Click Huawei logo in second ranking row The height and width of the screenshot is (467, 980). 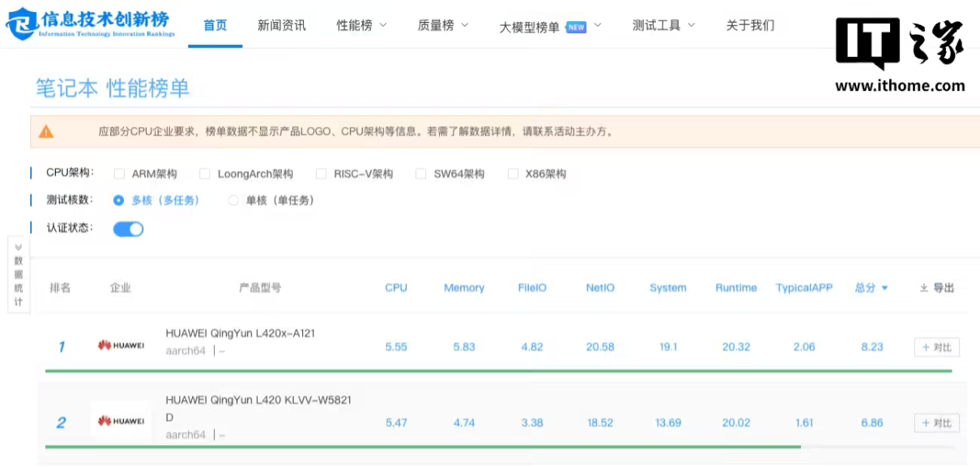pos(121,422)
